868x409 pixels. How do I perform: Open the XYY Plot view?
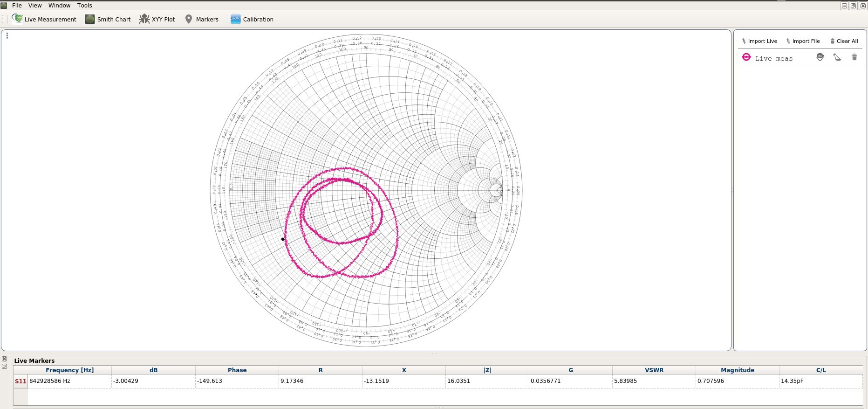(x=157, y=19)
